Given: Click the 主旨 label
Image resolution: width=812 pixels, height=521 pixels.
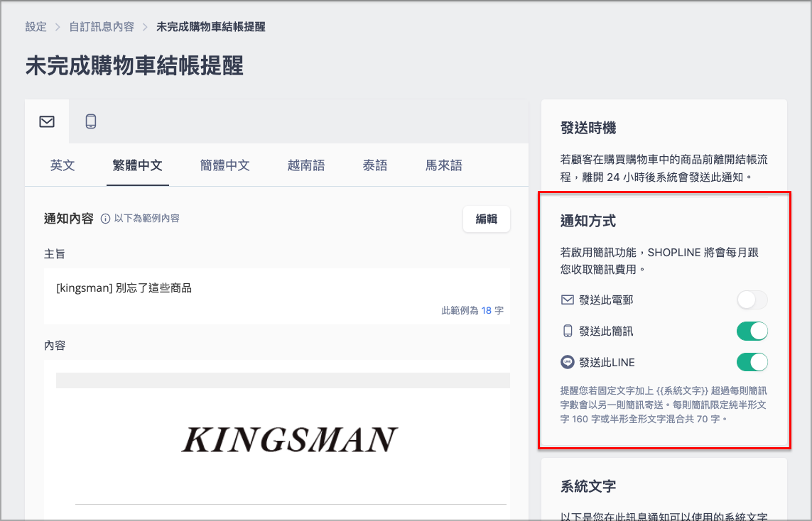Looking at the screenshot, I should [55, 254].
